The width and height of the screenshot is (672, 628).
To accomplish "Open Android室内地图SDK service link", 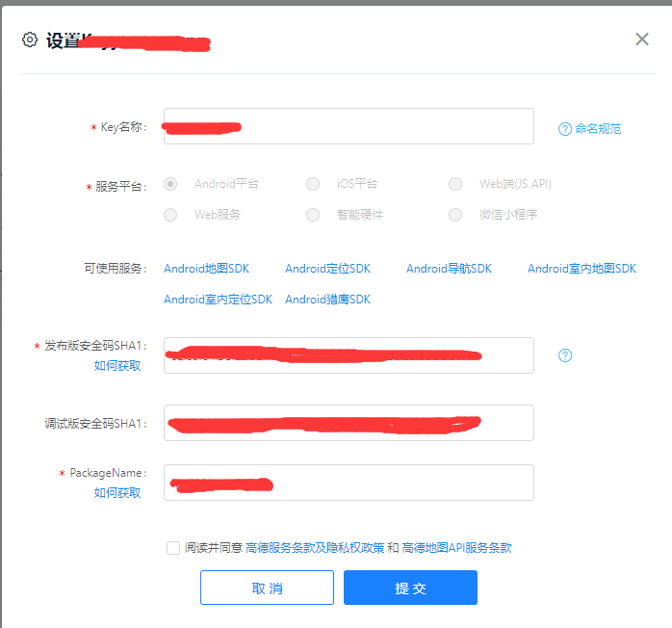I will tap(582, 269).
